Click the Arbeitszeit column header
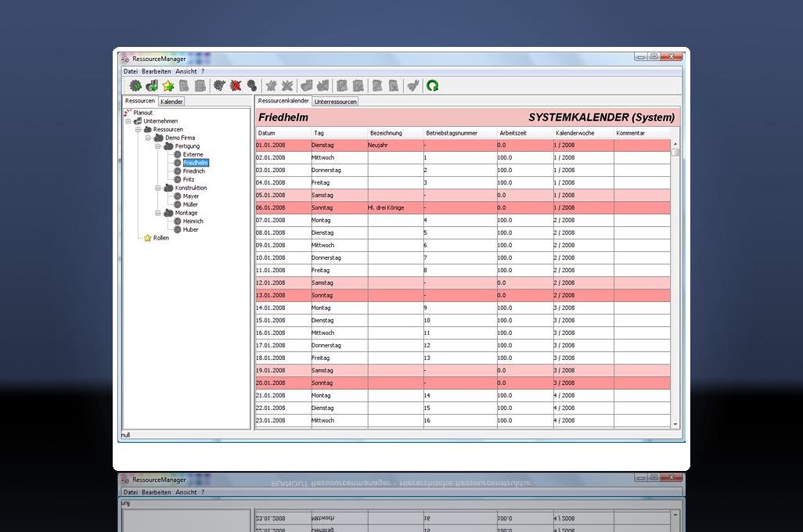The width and height of the screenshot is (803, 532). pos(525,133)
